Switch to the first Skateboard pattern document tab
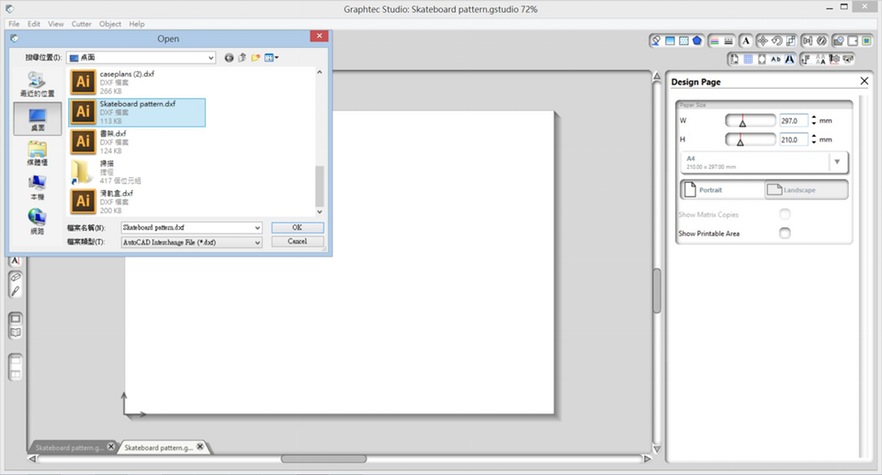The image size is (882, 475). coord(69,447)
